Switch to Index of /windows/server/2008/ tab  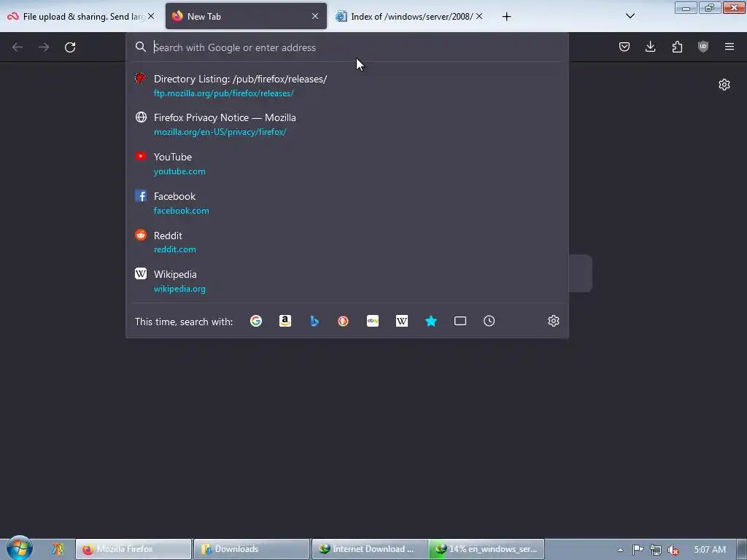(x=411, y=16)
